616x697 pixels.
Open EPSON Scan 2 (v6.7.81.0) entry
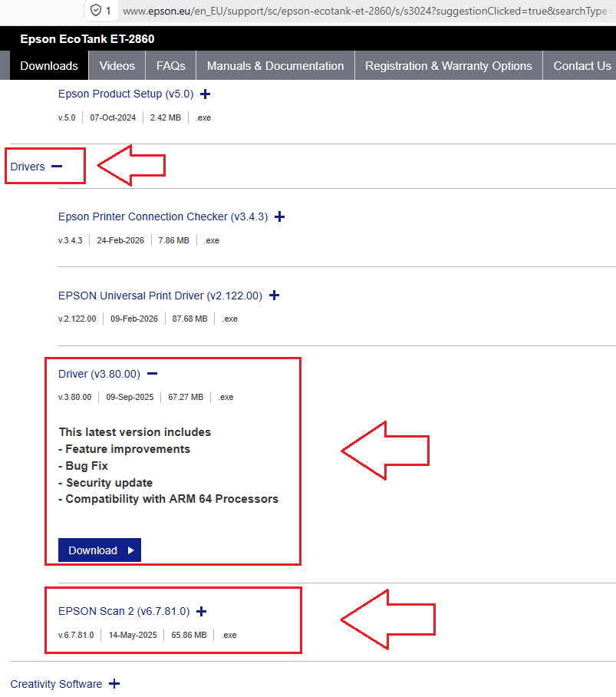click(x=124, y=611)
